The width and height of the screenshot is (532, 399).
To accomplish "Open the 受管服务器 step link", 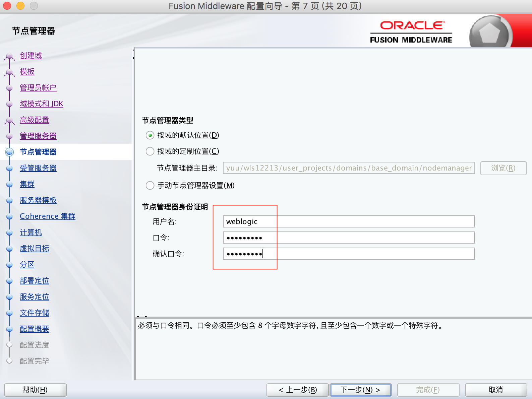I will (38, 168).
